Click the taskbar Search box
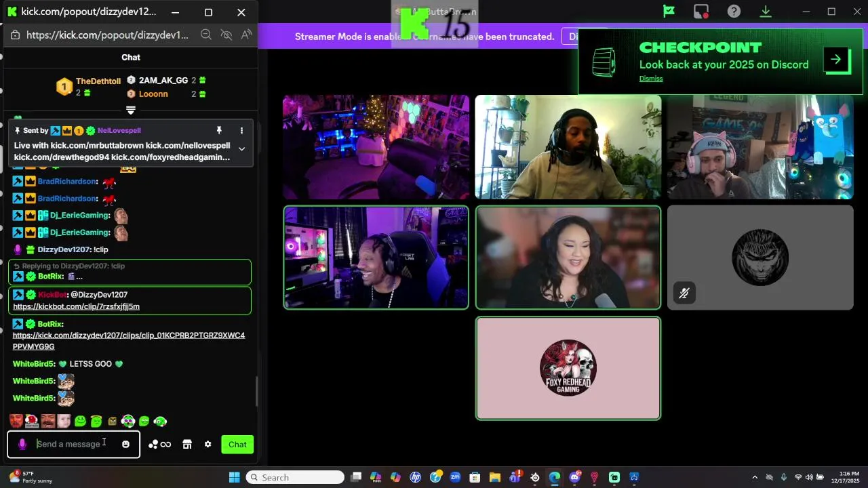Image resolution: width=868 pixels, height=488 pixels. 295,477
